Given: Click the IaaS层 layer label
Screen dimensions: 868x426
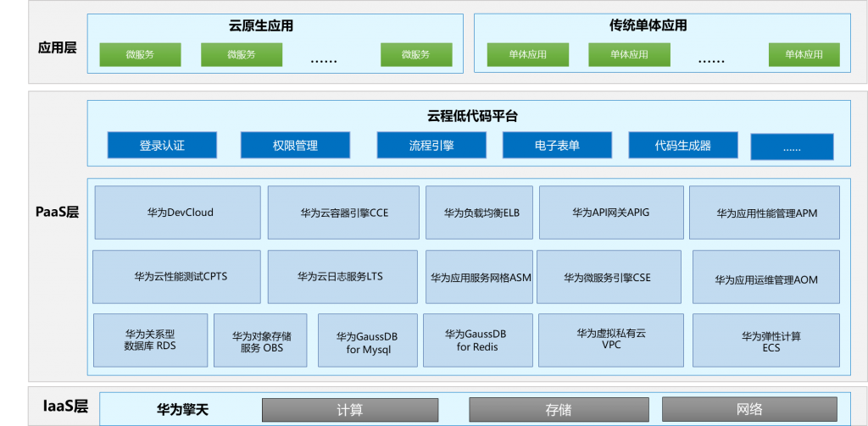Looking at the screenshot, I should pyautogui.click(x=65, y=407).
